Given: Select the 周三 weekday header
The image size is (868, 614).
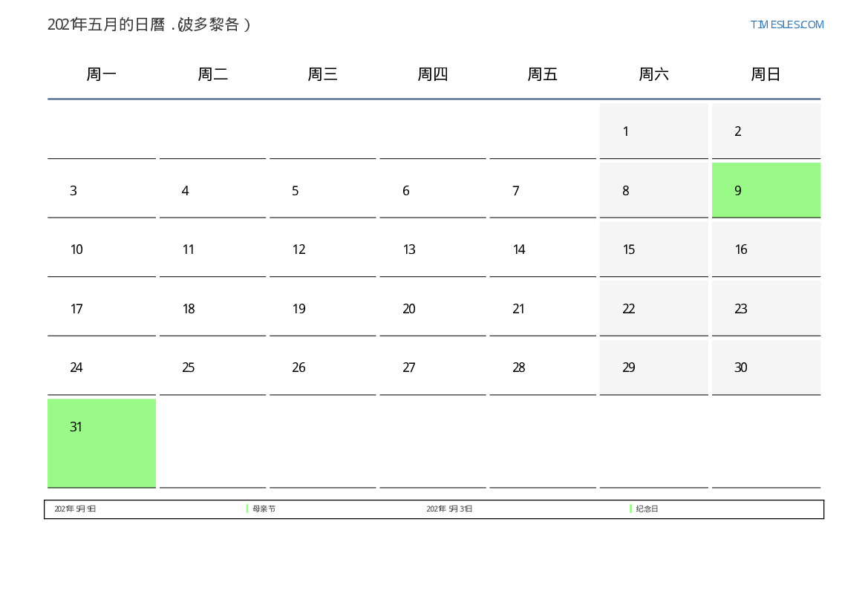Looking at the screenshot, I should (x=323, y=74).
